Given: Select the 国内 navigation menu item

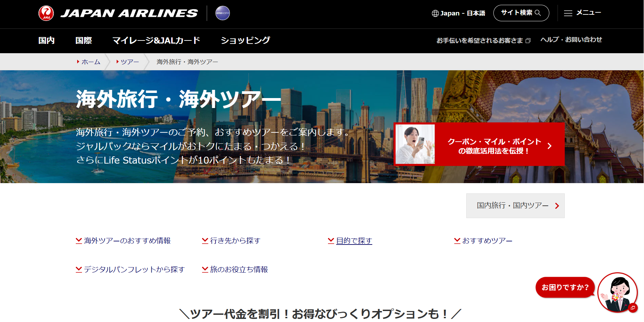Looking at the screenshot, I should (x=46, y=40).
